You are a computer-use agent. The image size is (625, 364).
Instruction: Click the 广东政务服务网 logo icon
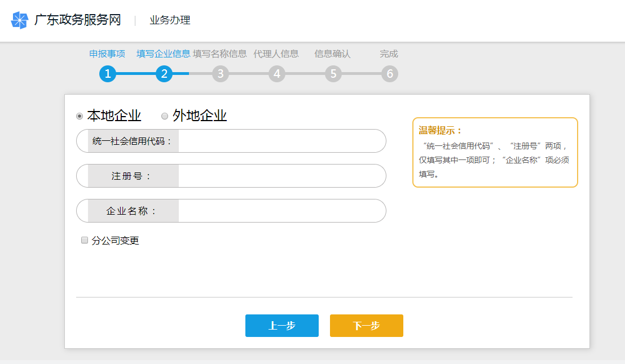pos(19,20)
